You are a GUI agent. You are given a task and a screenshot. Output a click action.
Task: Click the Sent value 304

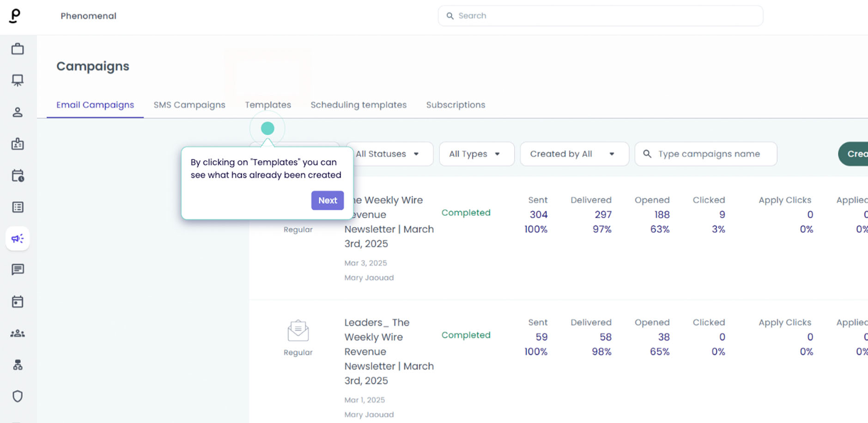point(538,215)
